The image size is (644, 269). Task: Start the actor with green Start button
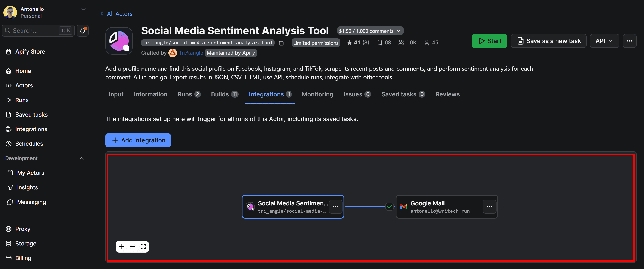coord(489,41)
